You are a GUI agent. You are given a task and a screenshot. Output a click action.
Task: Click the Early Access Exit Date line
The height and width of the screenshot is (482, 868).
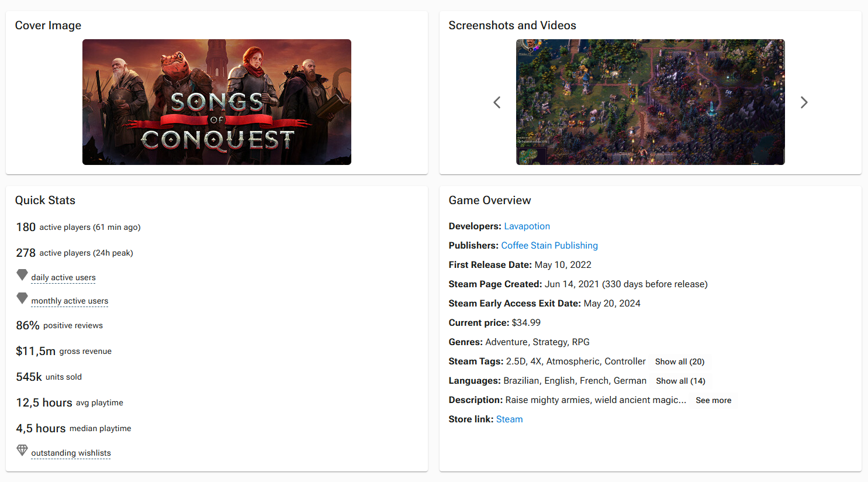point(545,304)
